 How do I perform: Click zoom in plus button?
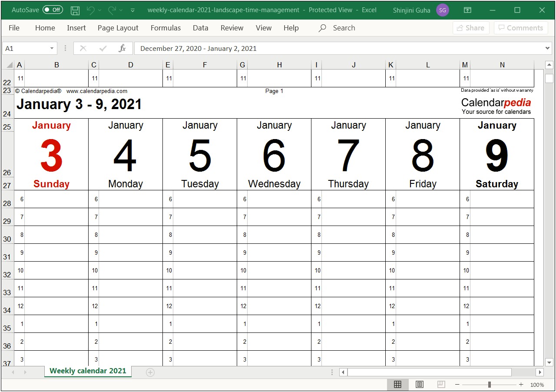pos(521,385)
